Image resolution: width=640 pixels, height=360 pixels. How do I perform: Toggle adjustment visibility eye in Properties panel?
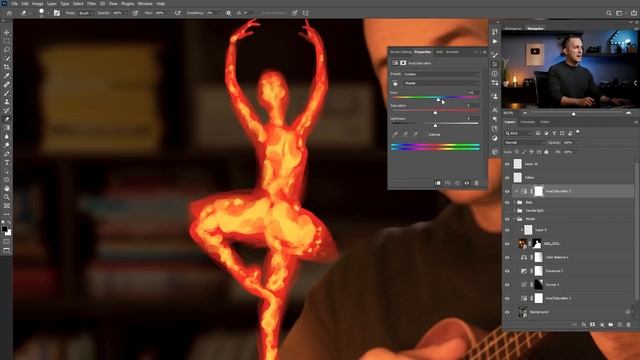tap(467, 183)
